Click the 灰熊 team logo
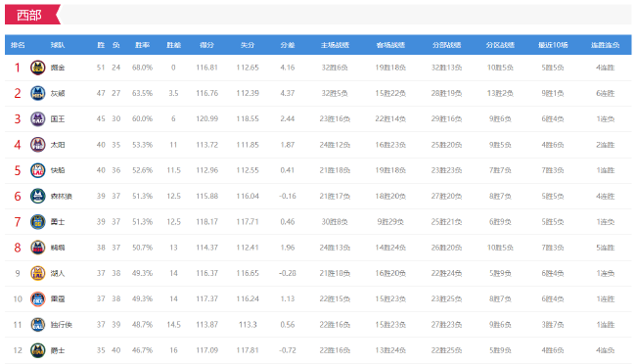 click(38, 93)
